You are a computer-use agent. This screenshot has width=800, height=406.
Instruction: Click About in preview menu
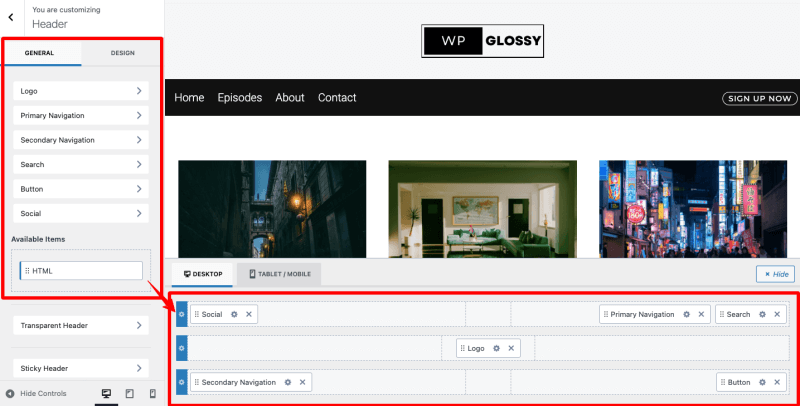290,97
